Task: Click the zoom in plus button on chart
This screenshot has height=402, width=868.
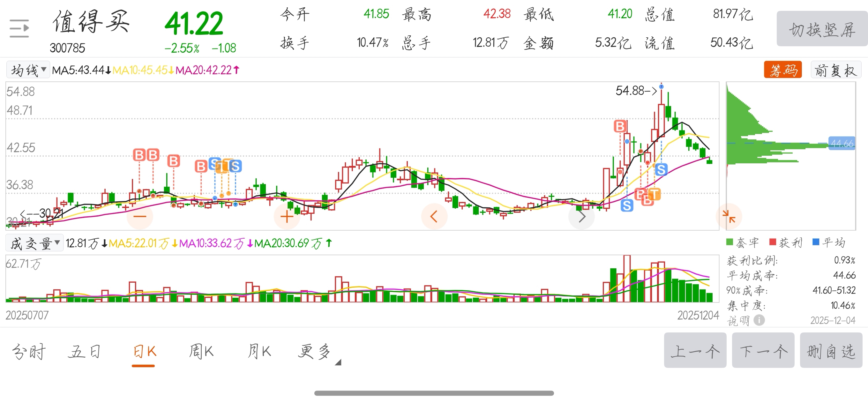Action: pyautogui.click(x=287, y=216)
